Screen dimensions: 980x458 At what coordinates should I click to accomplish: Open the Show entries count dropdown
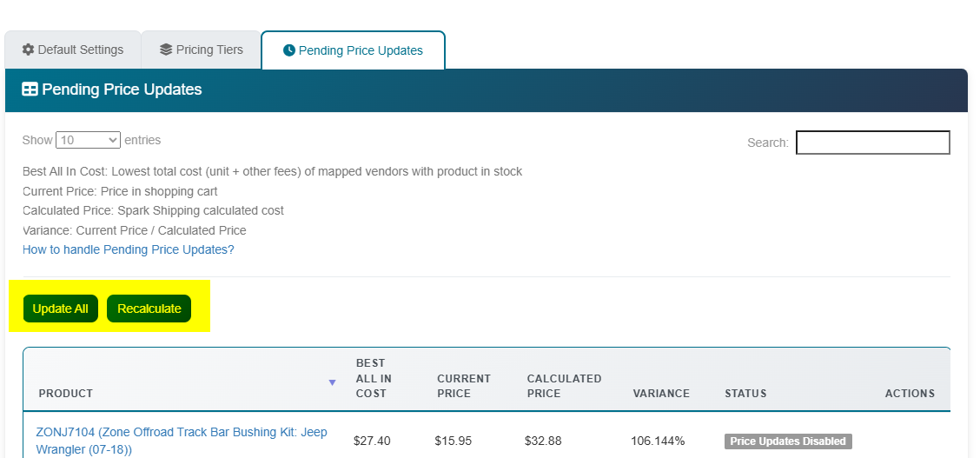pos(89,140)
